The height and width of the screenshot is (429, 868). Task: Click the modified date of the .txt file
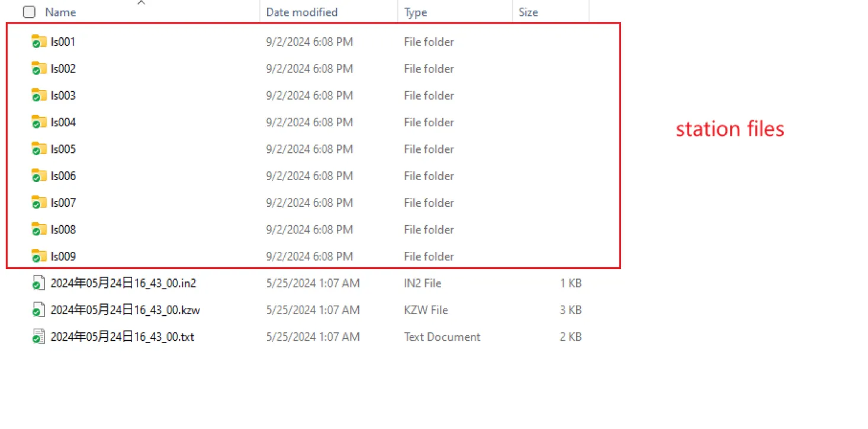(x=313, y=337)
